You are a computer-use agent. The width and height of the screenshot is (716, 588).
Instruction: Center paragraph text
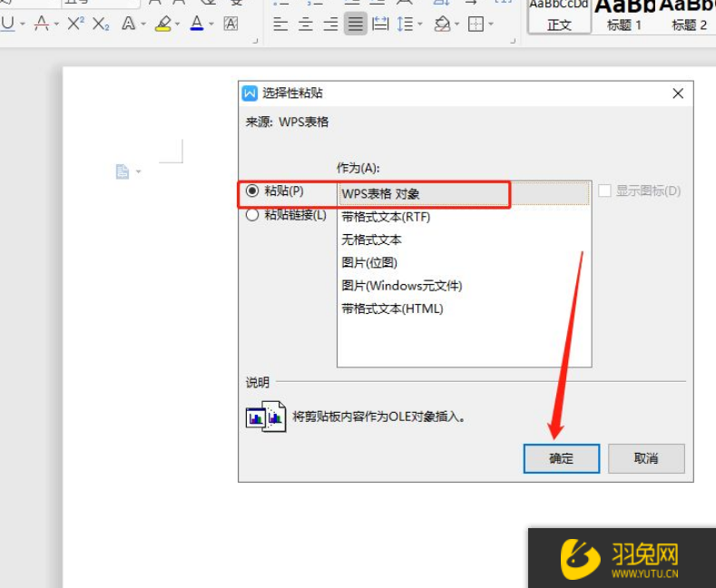coord(306,24)
